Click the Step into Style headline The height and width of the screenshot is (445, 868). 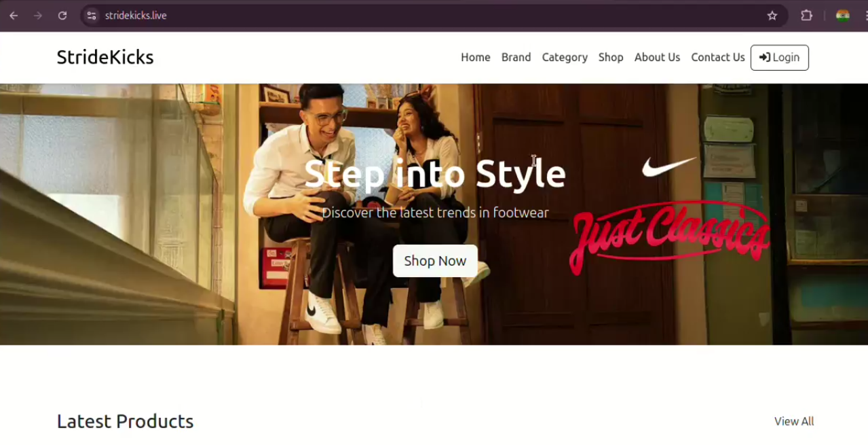pos(435,174)
